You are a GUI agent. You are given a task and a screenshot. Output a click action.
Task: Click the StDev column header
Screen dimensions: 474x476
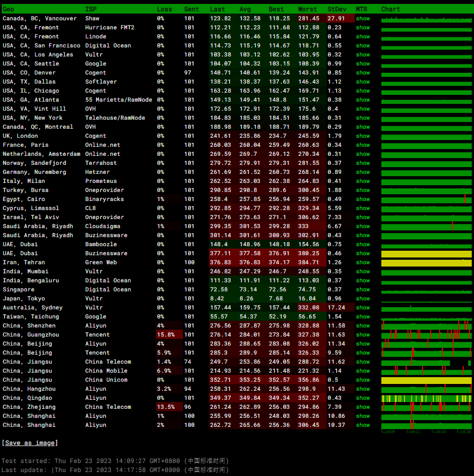tap(337, 9)
